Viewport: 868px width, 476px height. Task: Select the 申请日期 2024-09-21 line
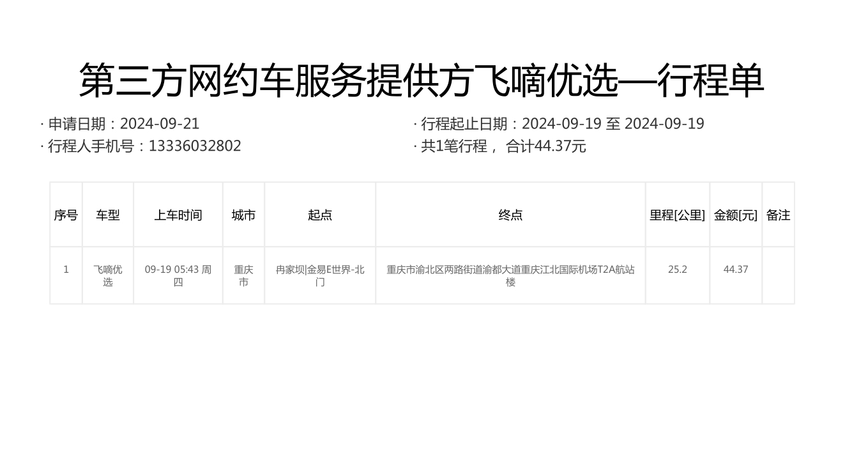coord(120,124)
